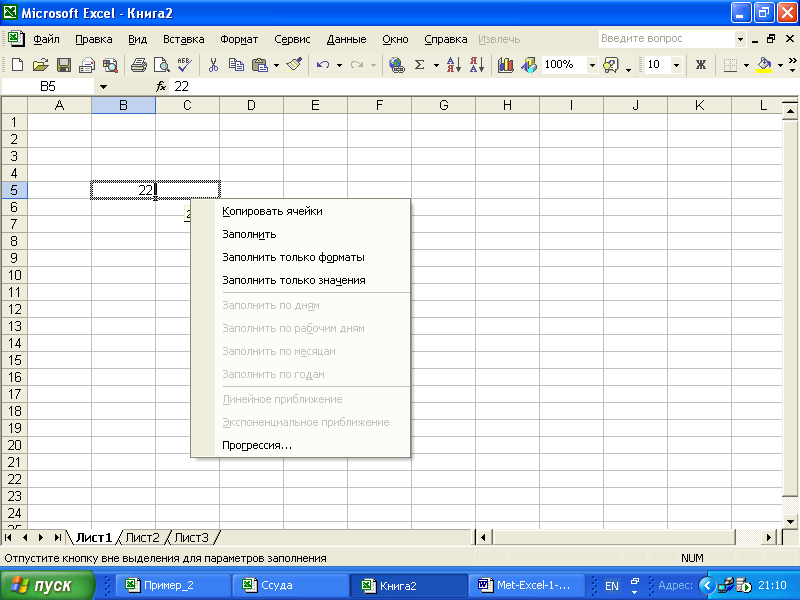Switch to the Met-Excel-1 Word taskbar window

point(526,585)
